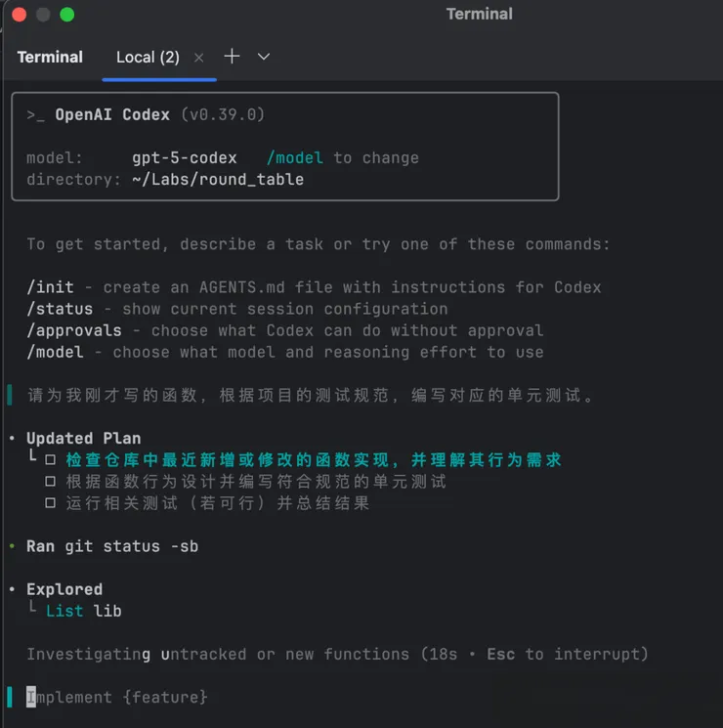Switch to the Local (2) tab
The height and width of the screenshot is (728, 723).
148,57
